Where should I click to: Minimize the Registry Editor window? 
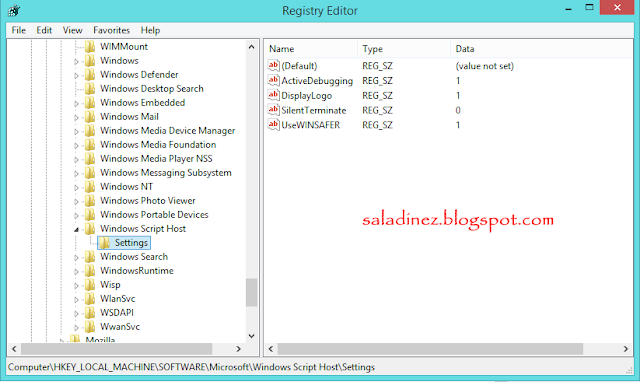point(568,8)
